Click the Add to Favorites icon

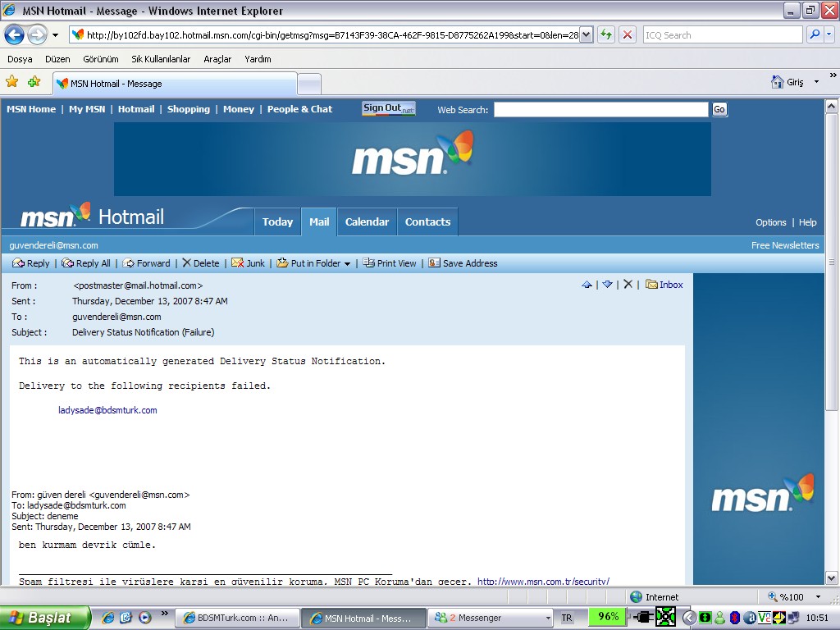[x=34, y=82]
